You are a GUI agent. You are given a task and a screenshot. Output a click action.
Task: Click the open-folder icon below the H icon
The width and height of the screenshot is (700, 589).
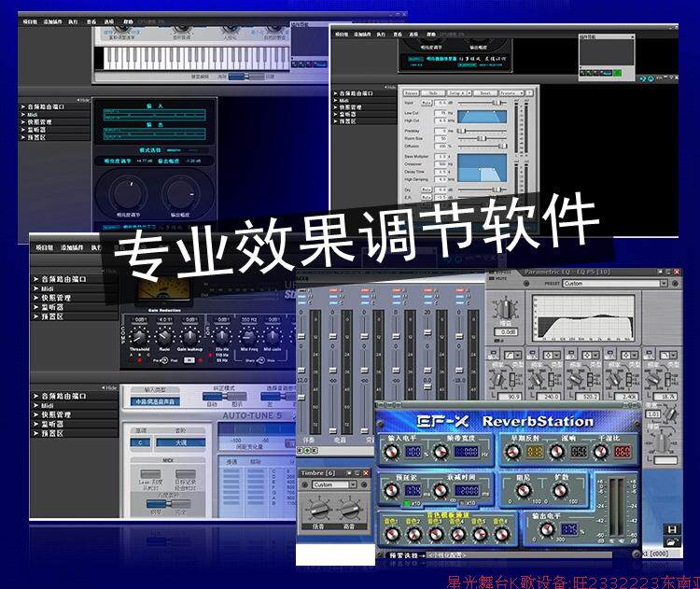pos(672,542)
